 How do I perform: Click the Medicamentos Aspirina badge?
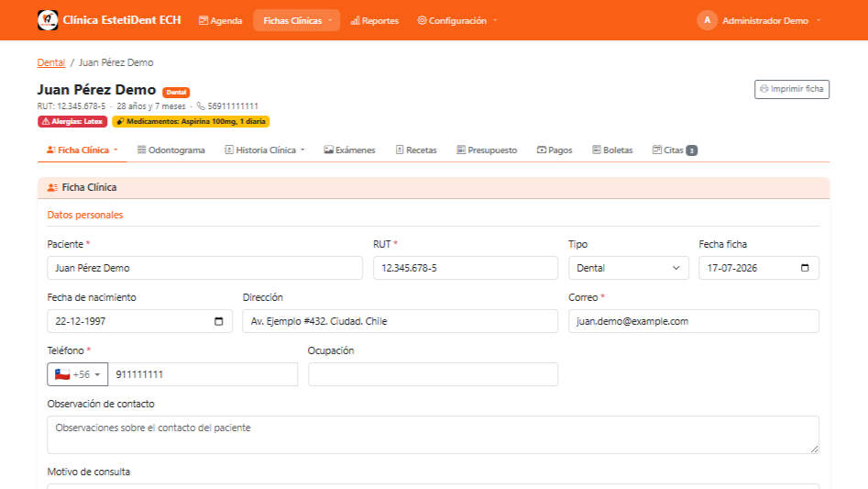coord(191,121)
